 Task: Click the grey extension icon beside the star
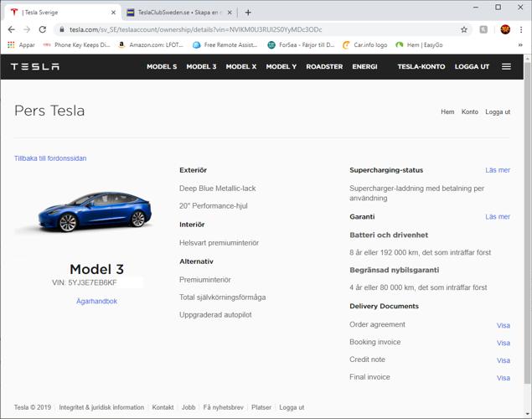483,29
